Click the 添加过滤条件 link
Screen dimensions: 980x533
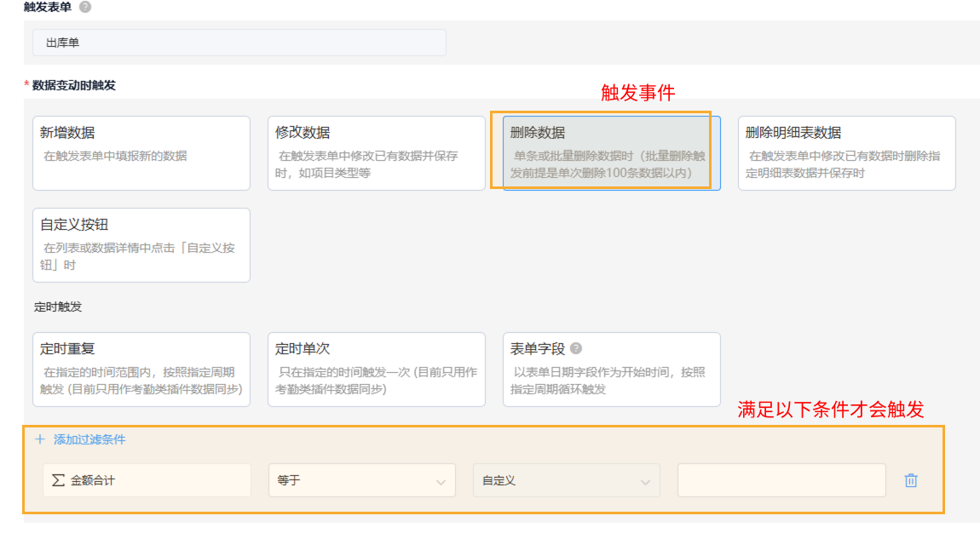coord(89,439)
